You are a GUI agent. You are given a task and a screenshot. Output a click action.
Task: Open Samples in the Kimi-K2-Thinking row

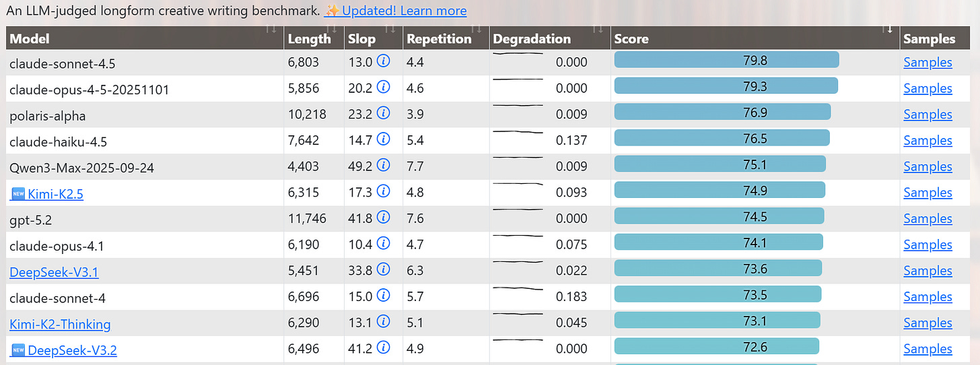click(928, 323)
